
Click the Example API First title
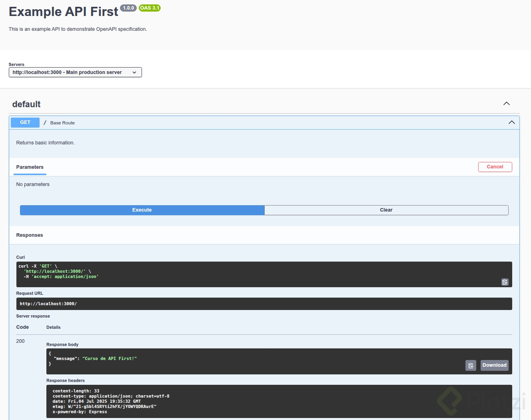[64, 12]
